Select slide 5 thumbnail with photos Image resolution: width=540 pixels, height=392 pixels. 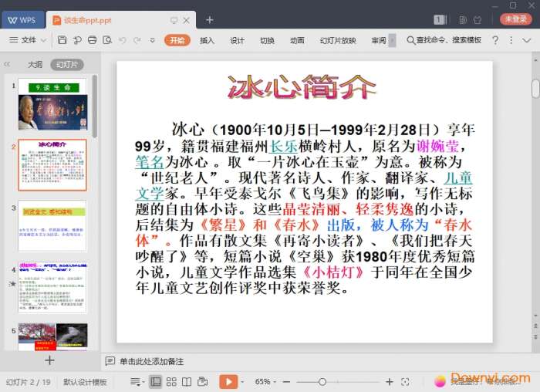click(x=52, y=336)
